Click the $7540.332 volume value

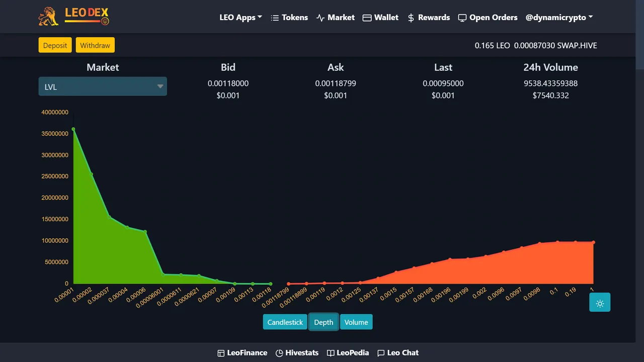550,96
